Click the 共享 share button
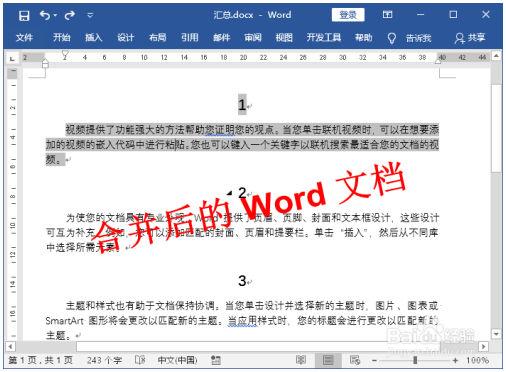Viewport: 506px width, 372px height. [x=470, y=38]
